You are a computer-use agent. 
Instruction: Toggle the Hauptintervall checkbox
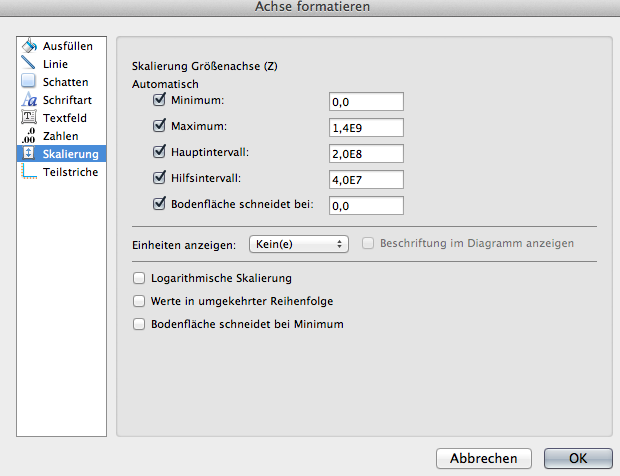coord(159,152)
